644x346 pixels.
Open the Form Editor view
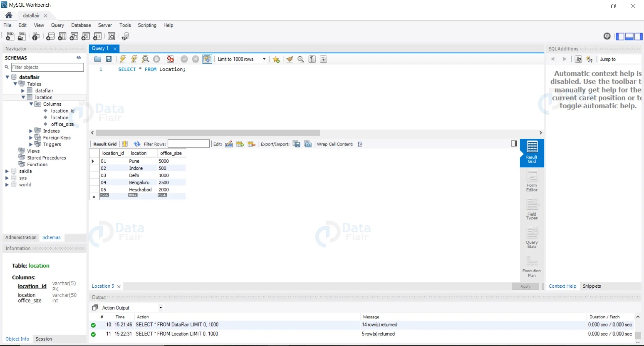[x=532, y=181]
